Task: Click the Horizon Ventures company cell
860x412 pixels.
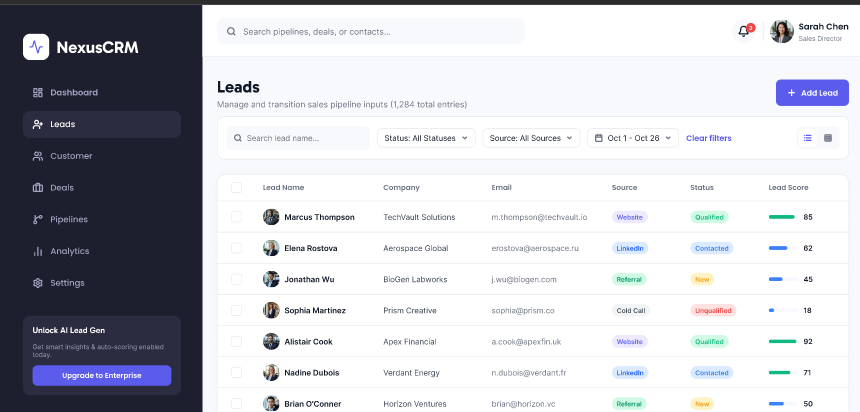Action: point(415,404)
